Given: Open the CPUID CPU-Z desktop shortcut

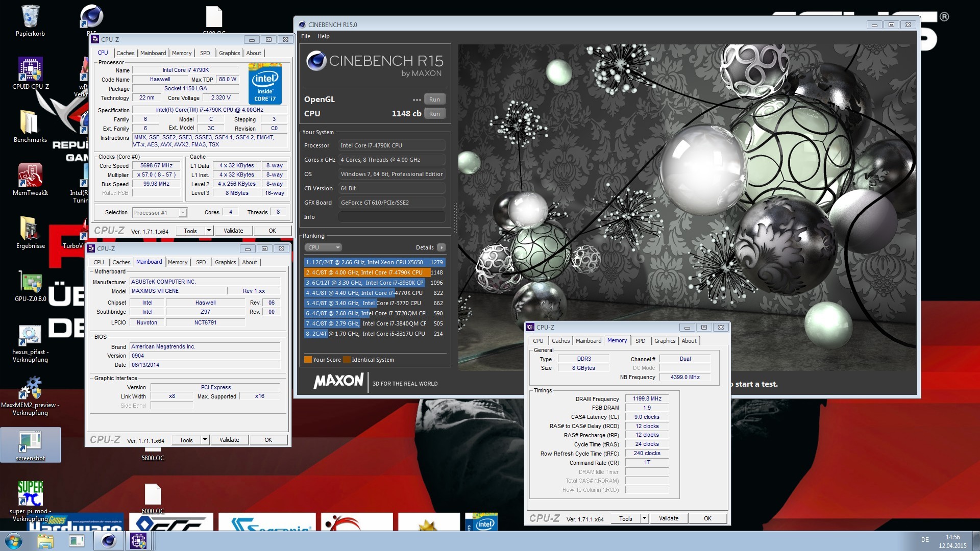Looking at the screenshot, I should (x=30, y=73).
